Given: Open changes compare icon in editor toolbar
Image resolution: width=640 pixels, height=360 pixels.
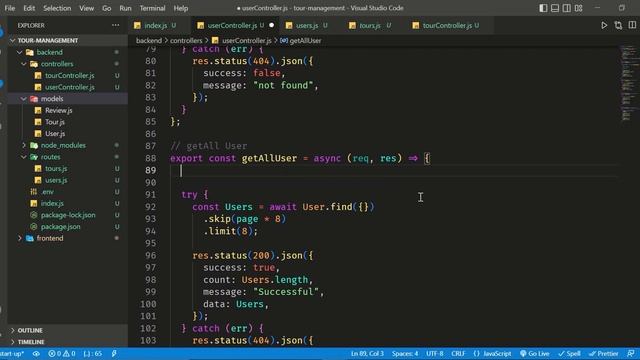Looking at the screenshot, I should (618, 25).
